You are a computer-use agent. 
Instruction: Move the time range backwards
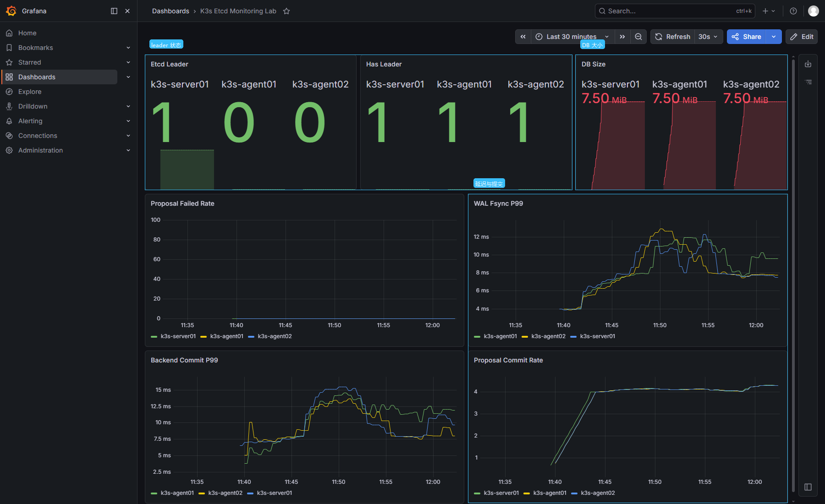(x=523, y=37)
